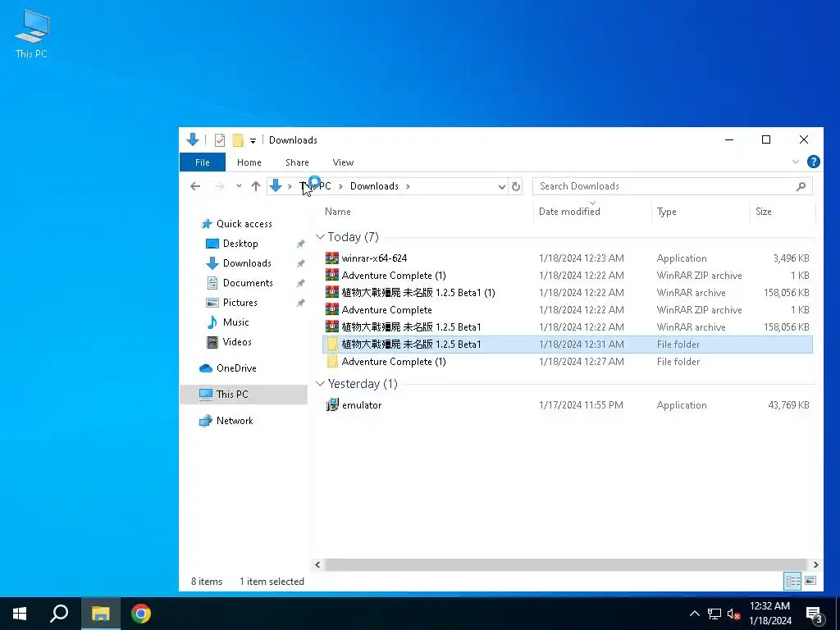Open Quick access in navigation pane
This screenshot has height=630, width=840.
pos(244,224)
